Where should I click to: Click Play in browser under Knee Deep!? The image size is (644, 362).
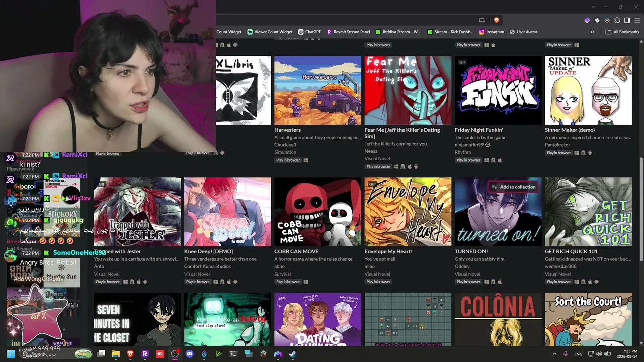198,282
